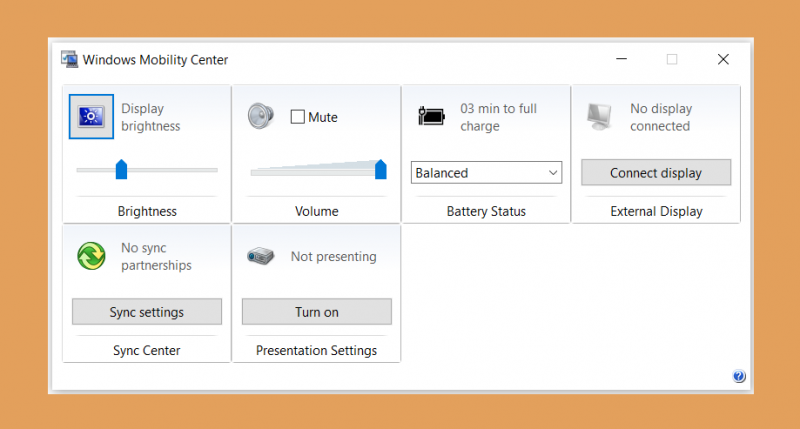This screenshot has height=429, width=800.
Task: Click the Windows Mobility Center title icon
Action: pos(69,59)
